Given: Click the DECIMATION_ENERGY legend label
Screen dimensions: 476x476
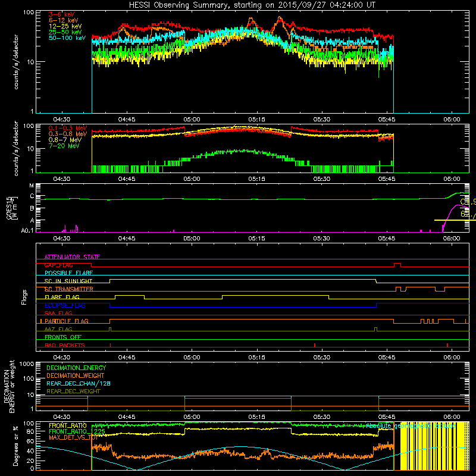Looking at the screenshot, I should 76,368.
